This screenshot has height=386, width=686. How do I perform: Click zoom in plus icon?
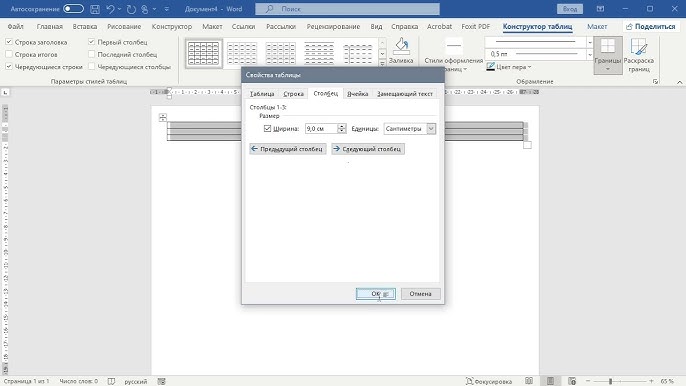651,381
